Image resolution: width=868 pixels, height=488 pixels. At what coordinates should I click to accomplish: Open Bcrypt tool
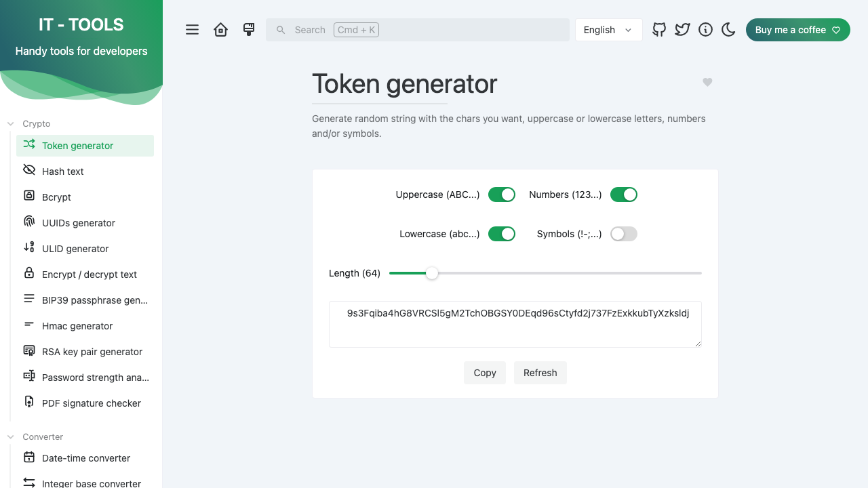click(85, 197)
